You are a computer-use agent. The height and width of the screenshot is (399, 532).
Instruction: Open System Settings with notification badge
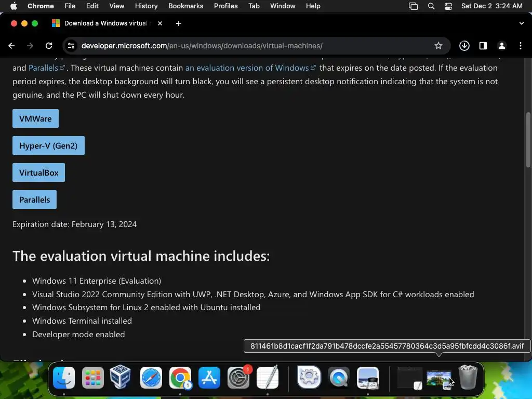pos(238,378)
